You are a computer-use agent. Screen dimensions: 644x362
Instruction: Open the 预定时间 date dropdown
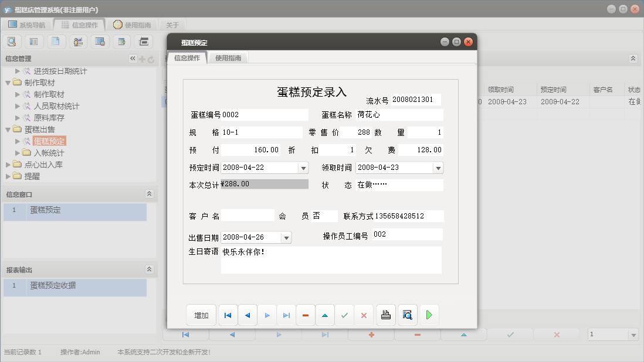(303, 168)
